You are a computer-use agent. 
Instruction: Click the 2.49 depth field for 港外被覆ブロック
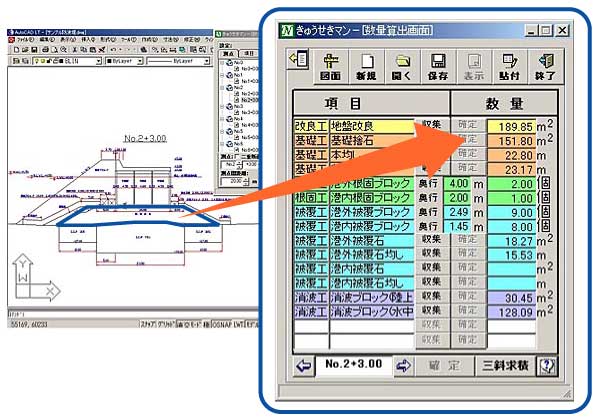pyautogui.click(x=458, y=212)
